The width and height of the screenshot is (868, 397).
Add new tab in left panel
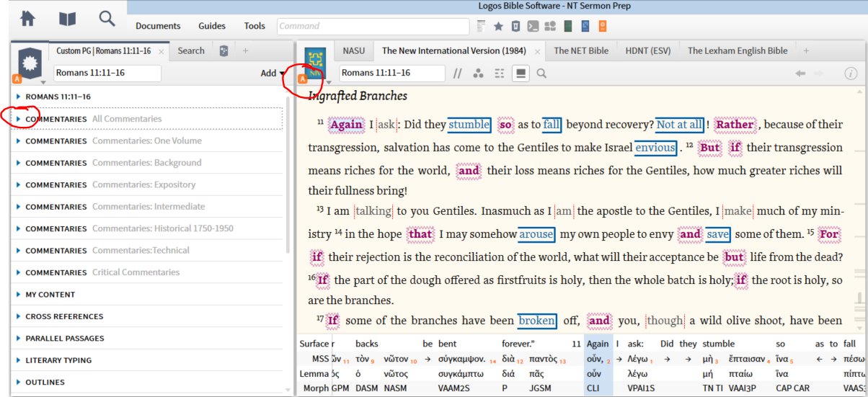pyautogui.click(x=245, y=50)
